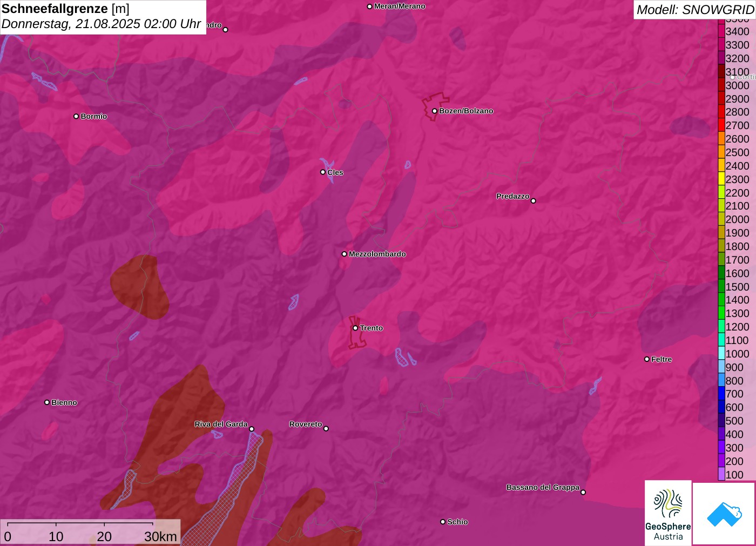Click the Modell: SNOWGRID label
The width and height of the screenshot is (756, 546).
pyautogui.click(x=695, y=10)
